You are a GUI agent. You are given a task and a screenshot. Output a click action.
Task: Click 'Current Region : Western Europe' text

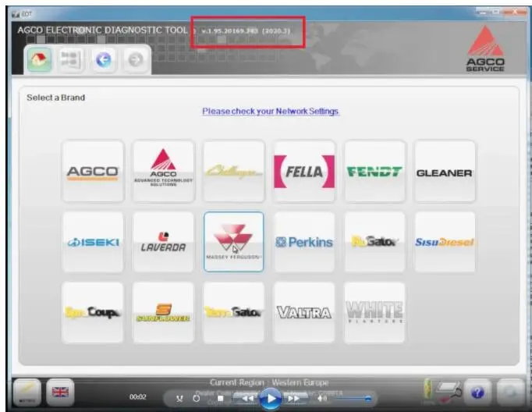coord(269,382)
